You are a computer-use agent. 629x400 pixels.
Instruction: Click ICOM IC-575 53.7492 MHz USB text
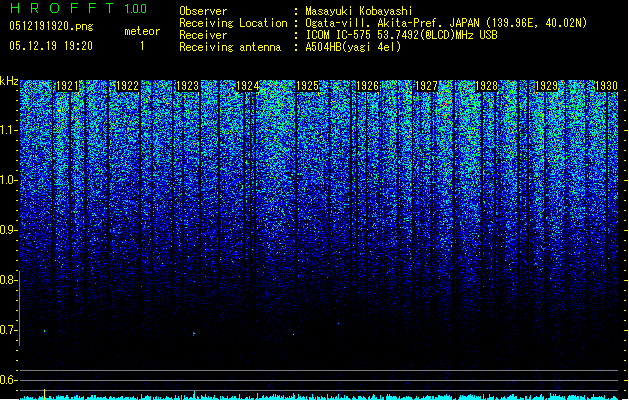coord(401,35)
